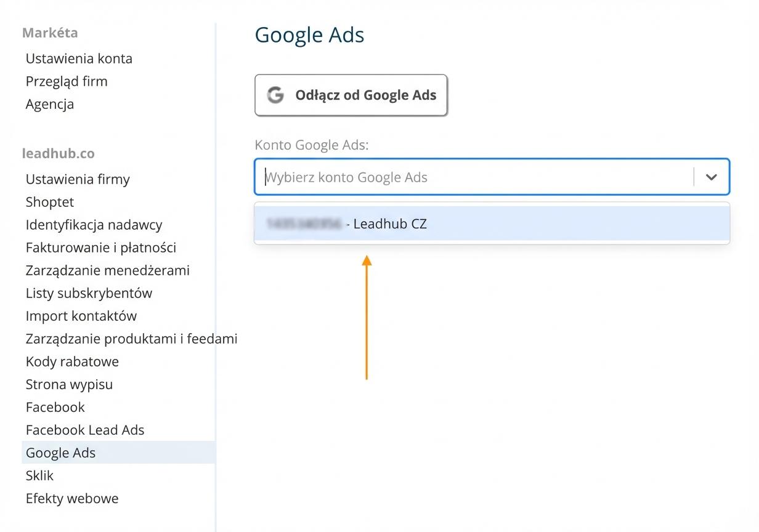This screenshot has height=532, width=759.
Task: Open Ustawienia firmy settings
Action: point(78,179)
